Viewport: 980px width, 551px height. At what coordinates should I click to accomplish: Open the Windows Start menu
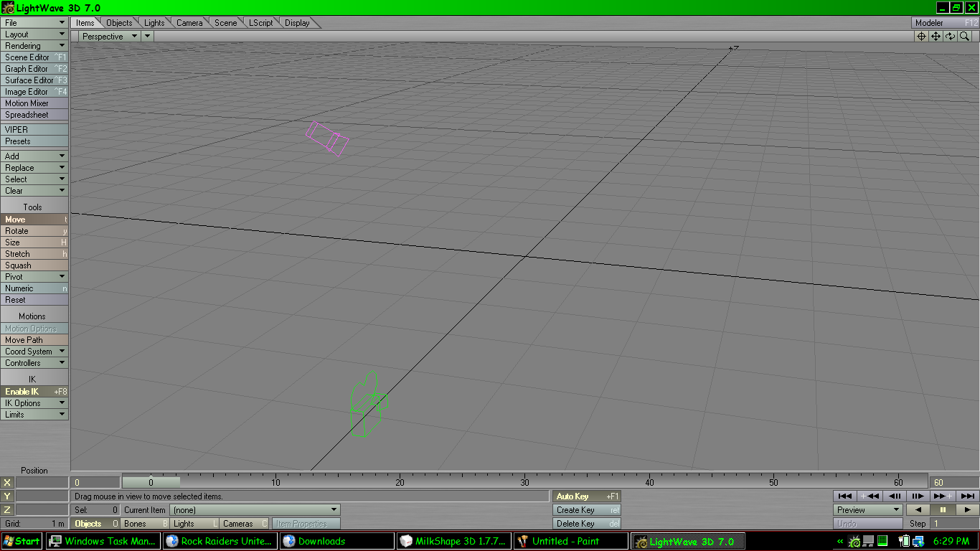pos(22,541)
